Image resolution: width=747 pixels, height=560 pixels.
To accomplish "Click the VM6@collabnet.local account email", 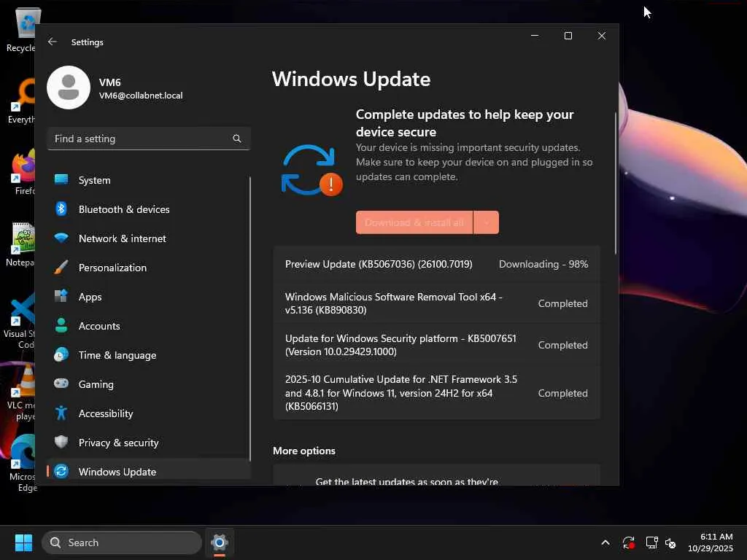I will pos(141,96).
